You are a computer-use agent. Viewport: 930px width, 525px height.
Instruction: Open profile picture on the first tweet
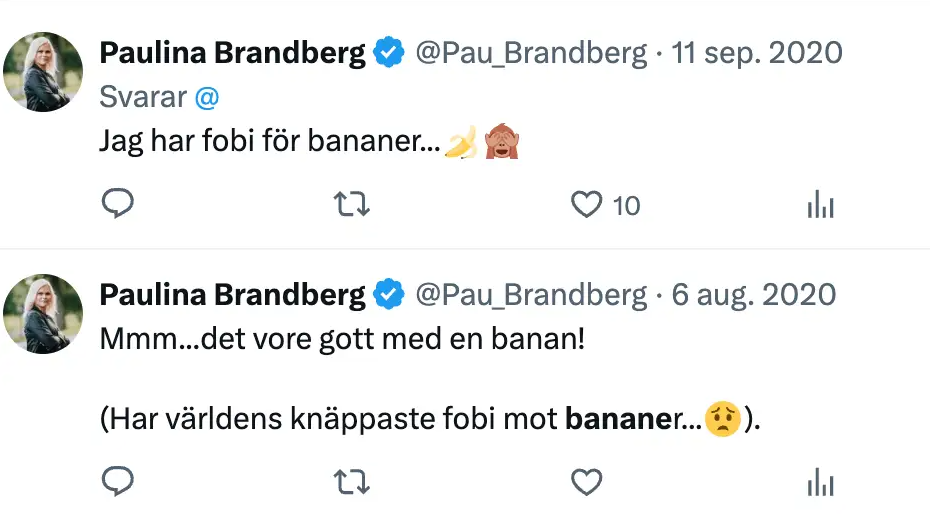43,72
